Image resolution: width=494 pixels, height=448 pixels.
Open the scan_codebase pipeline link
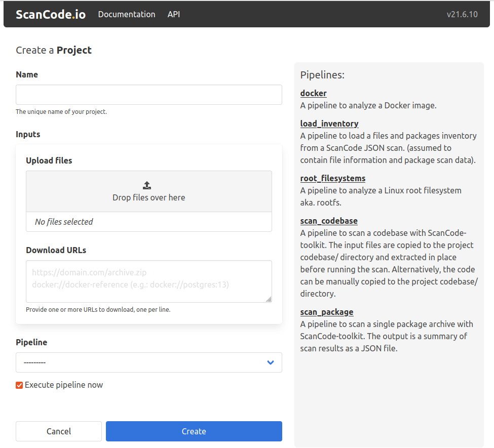pos(329,221)
